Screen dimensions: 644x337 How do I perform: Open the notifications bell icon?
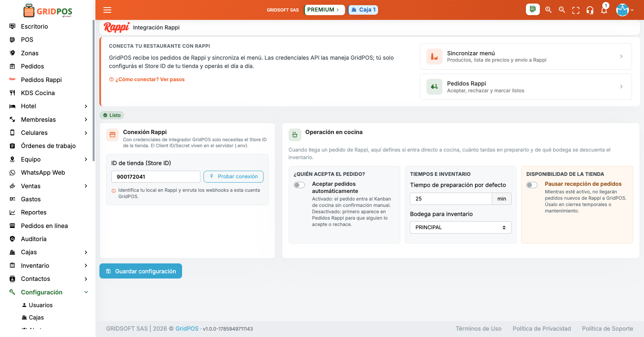[x=604, y=10]
